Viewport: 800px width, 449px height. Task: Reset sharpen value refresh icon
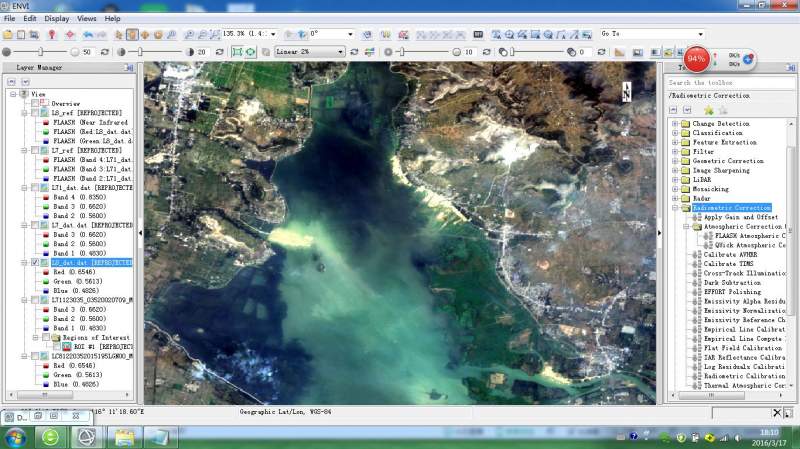[487, 52]
